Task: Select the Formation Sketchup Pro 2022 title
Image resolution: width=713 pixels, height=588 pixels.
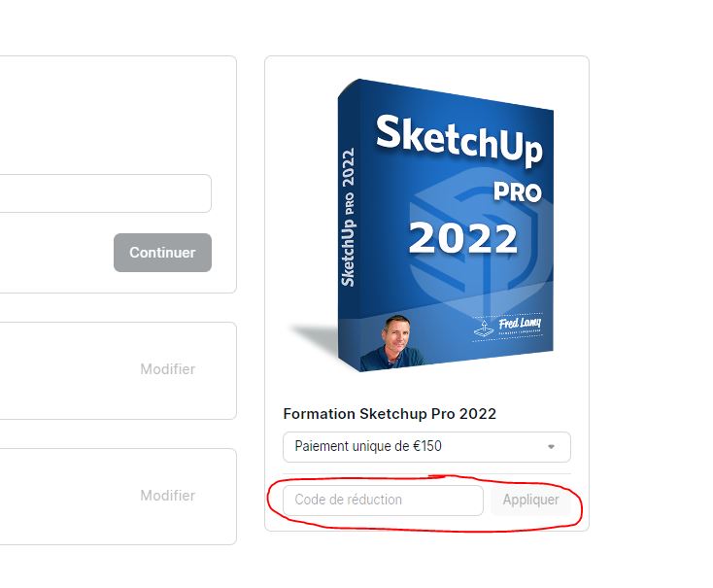Action: [x=390, y=414]
